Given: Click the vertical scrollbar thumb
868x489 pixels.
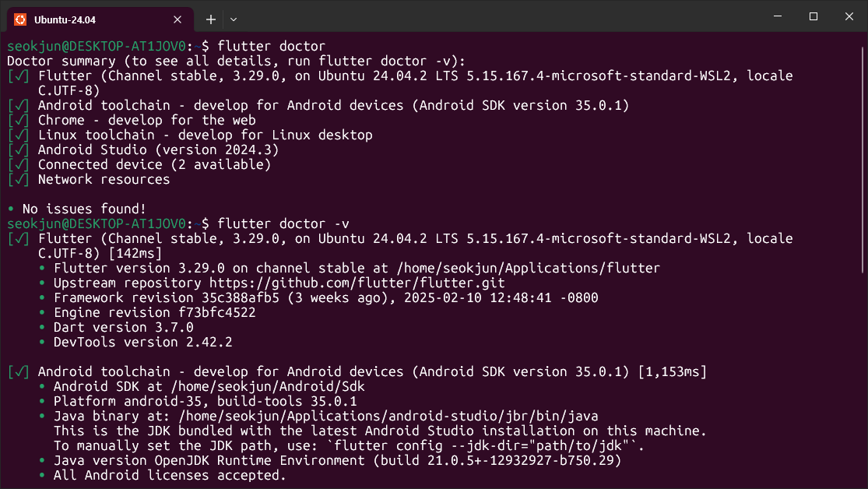Looking at the screenshot, I should [x=863, y=160].
